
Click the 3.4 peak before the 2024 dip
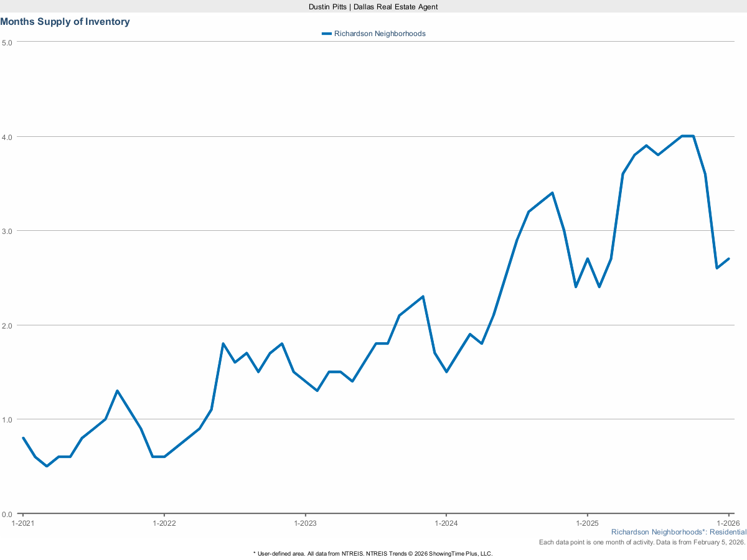(x=551, y=192)
